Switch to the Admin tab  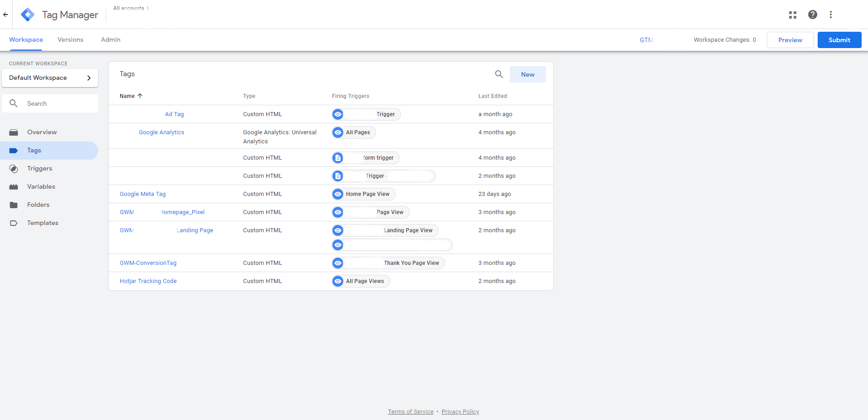pos(111,40)
